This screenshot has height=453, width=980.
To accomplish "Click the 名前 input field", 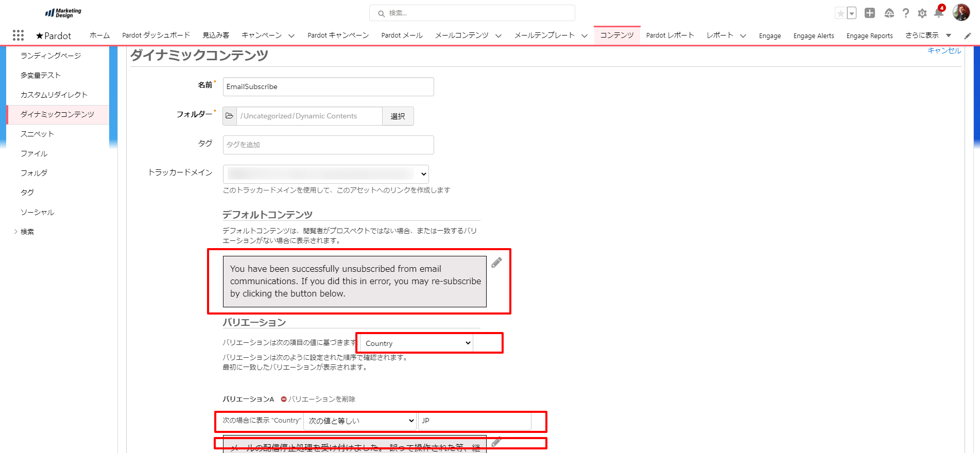I will pos(328,87).
